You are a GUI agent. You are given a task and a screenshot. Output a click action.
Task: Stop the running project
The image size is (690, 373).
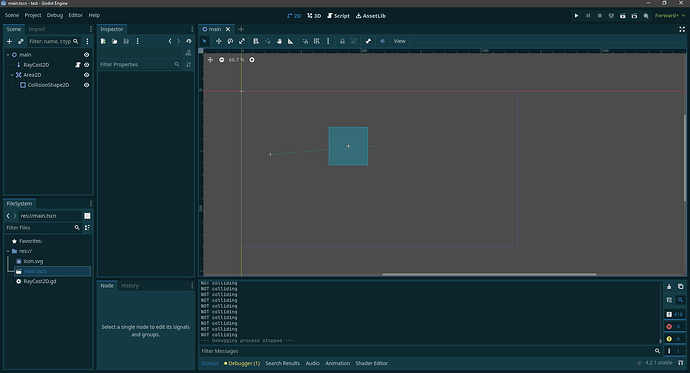599,15
